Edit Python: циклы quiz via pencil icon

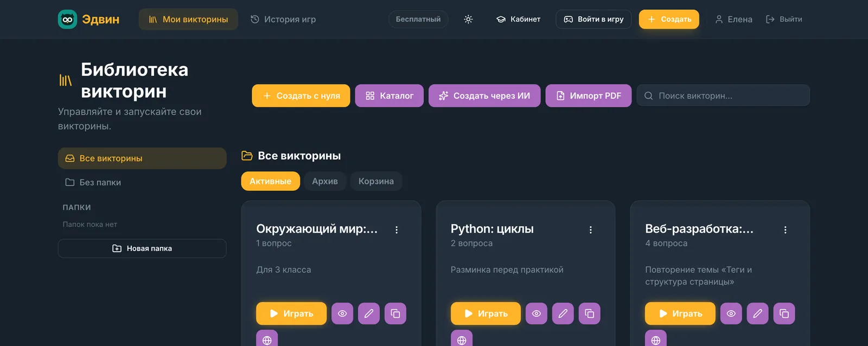(563, 313)
